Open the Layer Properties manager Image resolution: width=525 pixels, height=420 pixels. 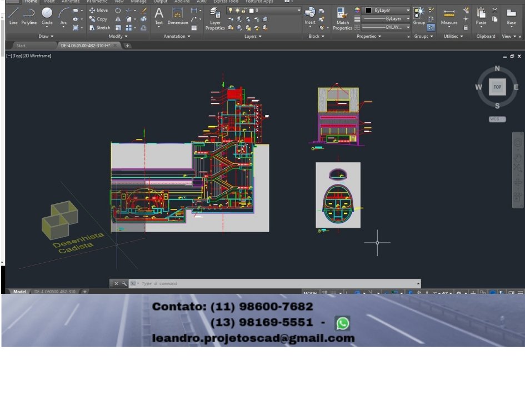pyautogui.click(x=215, y=19)
